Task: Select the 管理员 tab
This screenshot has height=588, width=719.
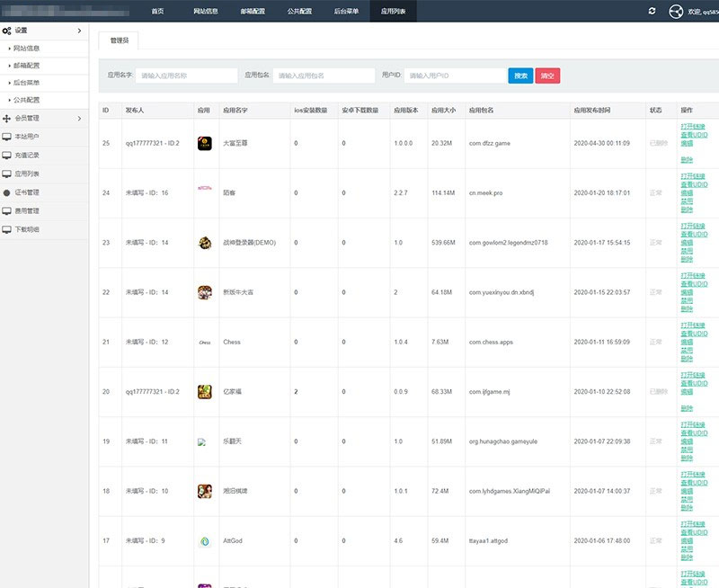Action: (x=119, y=40)
